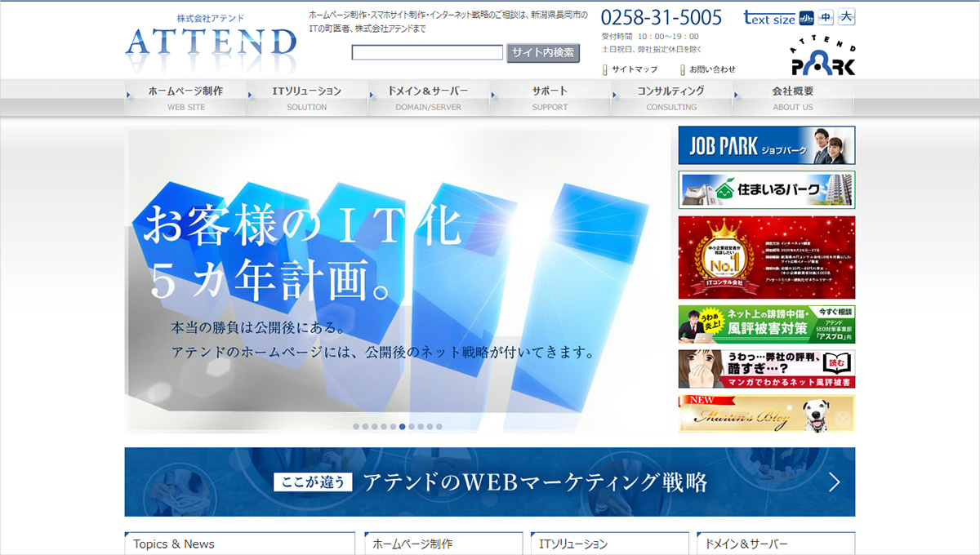The image size is (980, 555).
Task: Open the Martin's Blog dog banner
Action: 767,414
